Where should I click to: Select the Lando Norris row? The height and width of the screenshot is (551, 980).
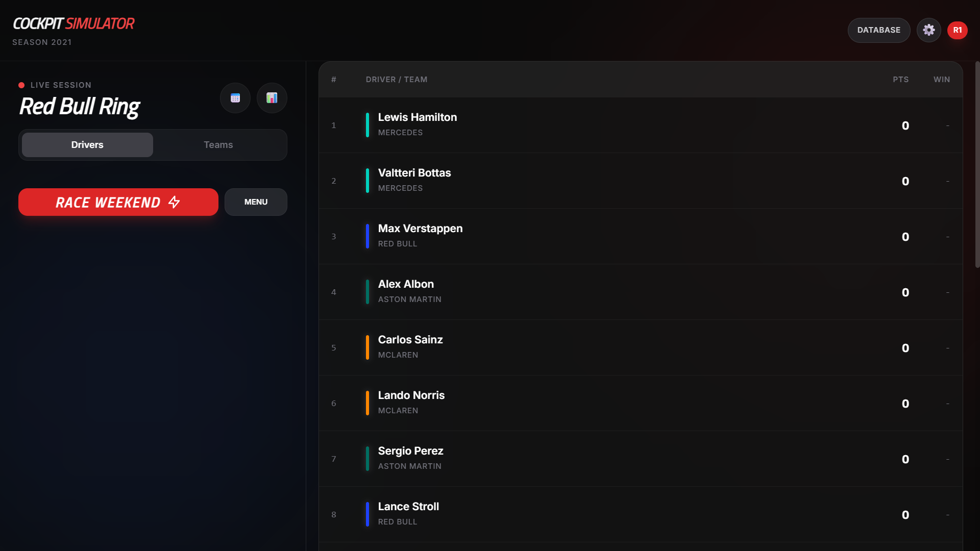(x=641, y=403)
